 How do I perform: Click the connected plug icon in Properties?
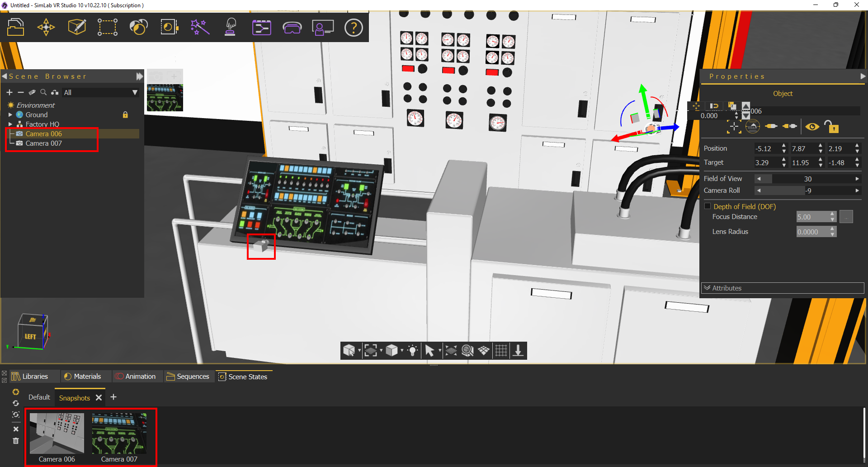771,126
